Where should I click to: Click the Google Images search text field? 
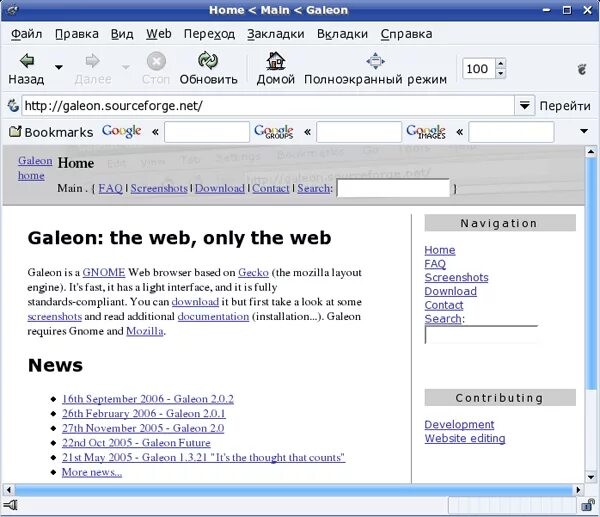click(x=511, y=132)
